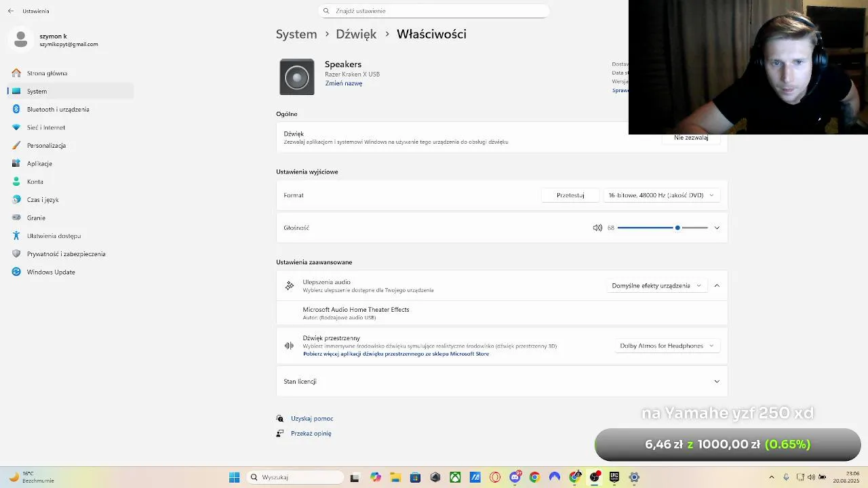
Task: Open Ułatwienia dostępu settings
Action: point(71,236)
